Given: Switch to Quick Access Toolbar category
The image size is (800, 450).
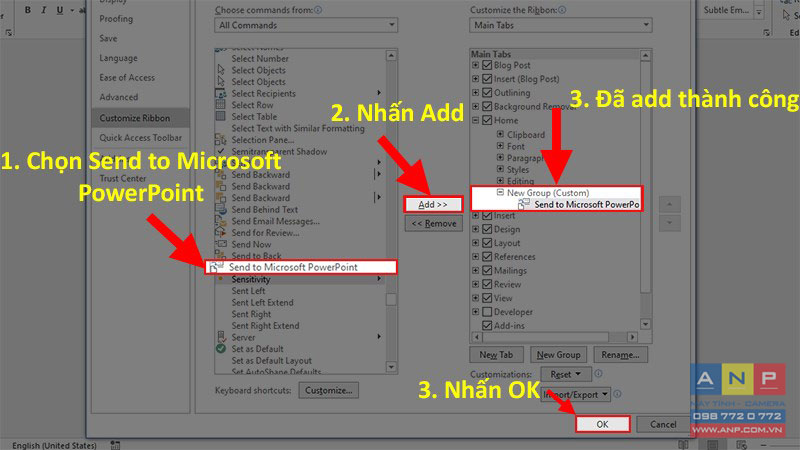Looking at the screenshot, I should [x=140, y=138].
